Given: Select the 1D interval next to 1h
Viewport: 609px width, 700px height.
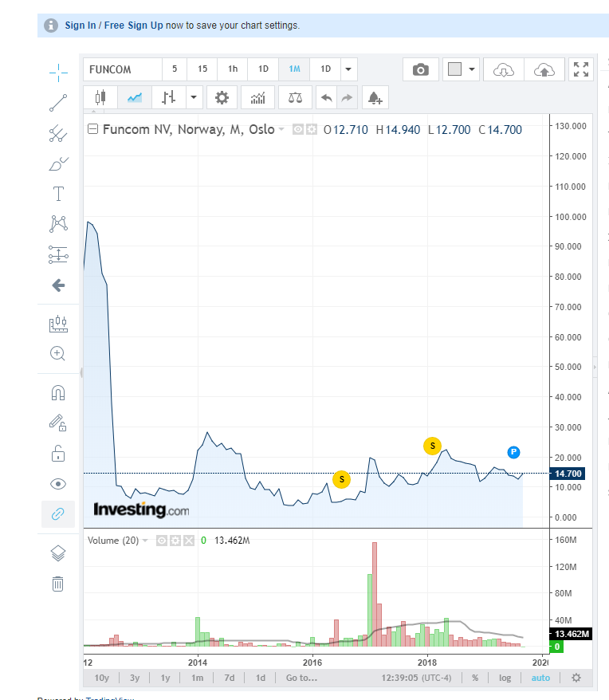Looking at the screenshot, I should click(x=263, y=69).
